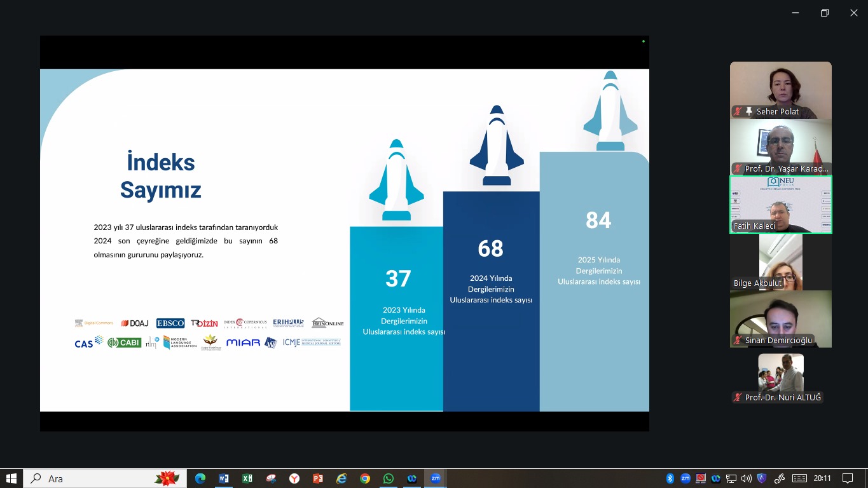Open Yandex Browser from the taskbar
This screenshot has height=488, width=868.
click(294, 478)
